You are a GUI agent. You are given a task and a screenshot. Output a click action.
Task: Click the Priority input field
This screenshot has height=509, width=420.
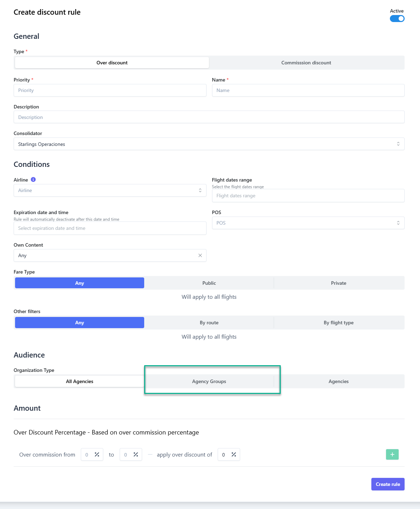pos(110,90)
